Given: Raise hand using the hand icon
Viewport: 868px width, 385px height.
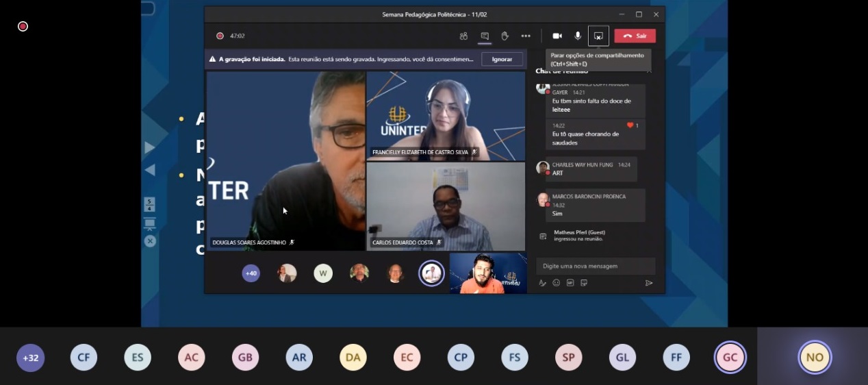Looking at the screenshot, I should [505, 36].
